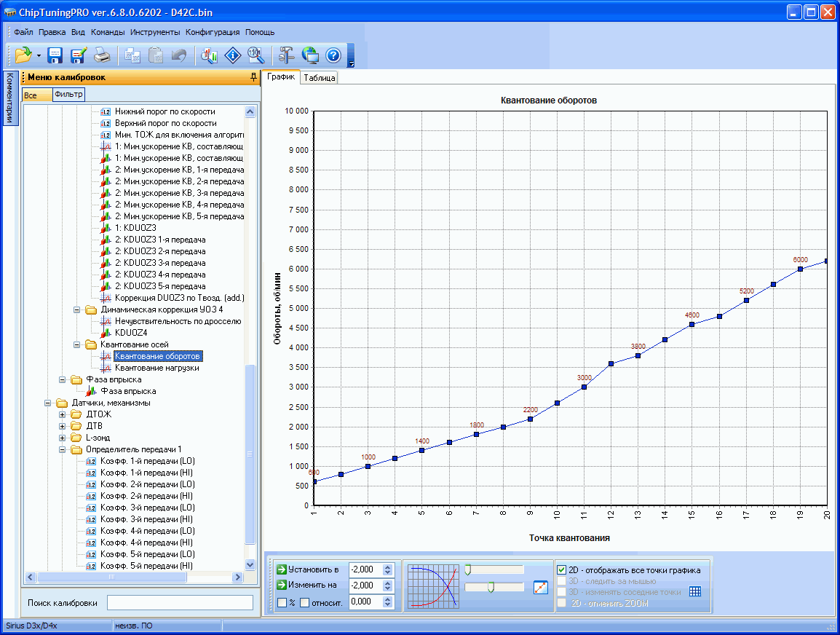Click the globe and monitor toolbar icon
Screen dimensions: 840x635
click(310, 55)
